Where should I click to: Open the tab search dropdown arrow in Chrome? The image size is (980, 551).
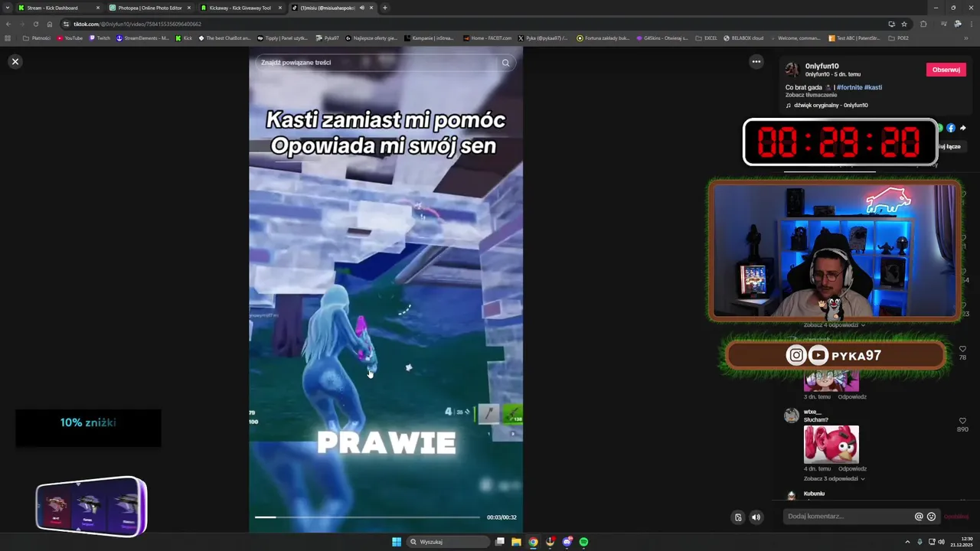8,8
